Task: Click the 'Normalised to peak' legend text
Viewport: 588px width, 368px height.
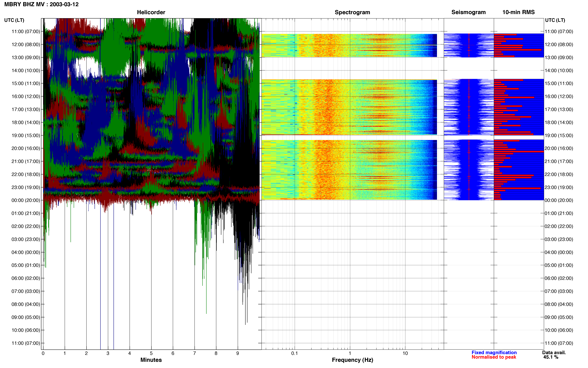Action: tap(494, 357)
